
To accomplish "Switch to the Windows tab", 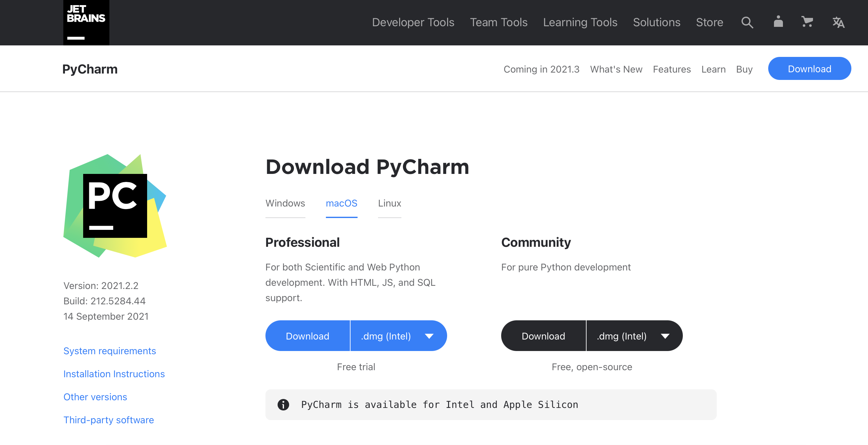I will [285, 203].
